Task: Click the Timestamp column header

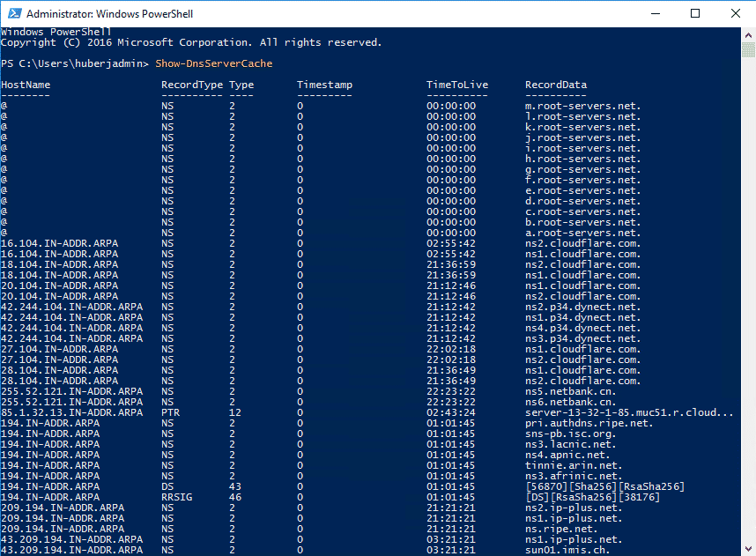Action: click(324, 85)
